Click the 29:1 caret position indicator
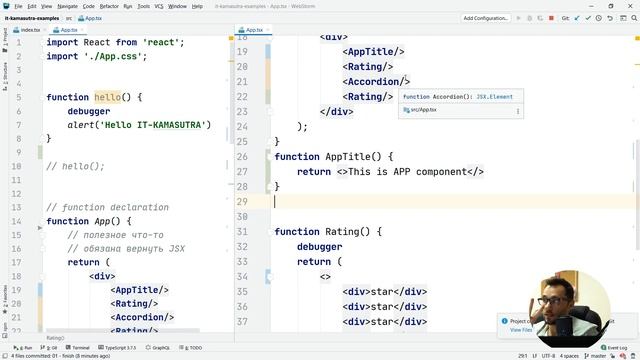Image resolution: width=640 pixels, height=360 pixels. (523, 356)
